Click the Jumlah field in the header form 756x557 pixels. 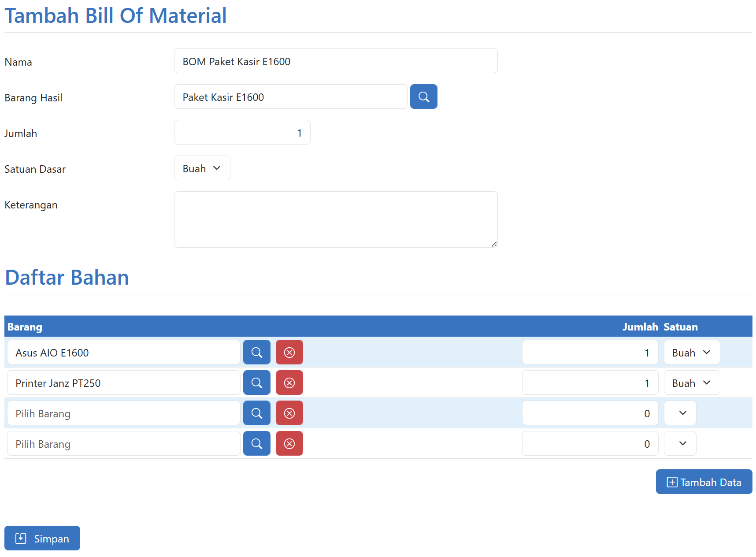242,132
